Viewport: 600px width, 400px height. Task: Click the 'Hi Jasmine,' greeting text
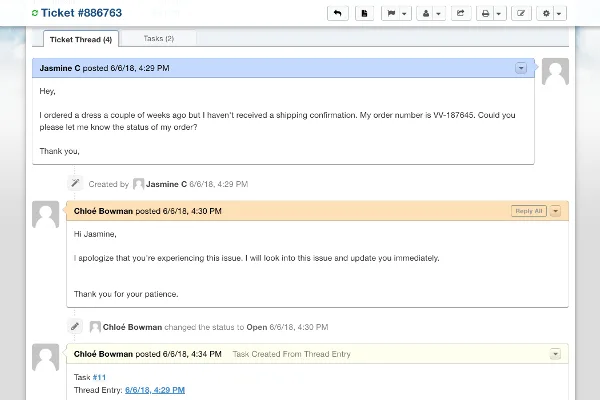coord(95,234)
